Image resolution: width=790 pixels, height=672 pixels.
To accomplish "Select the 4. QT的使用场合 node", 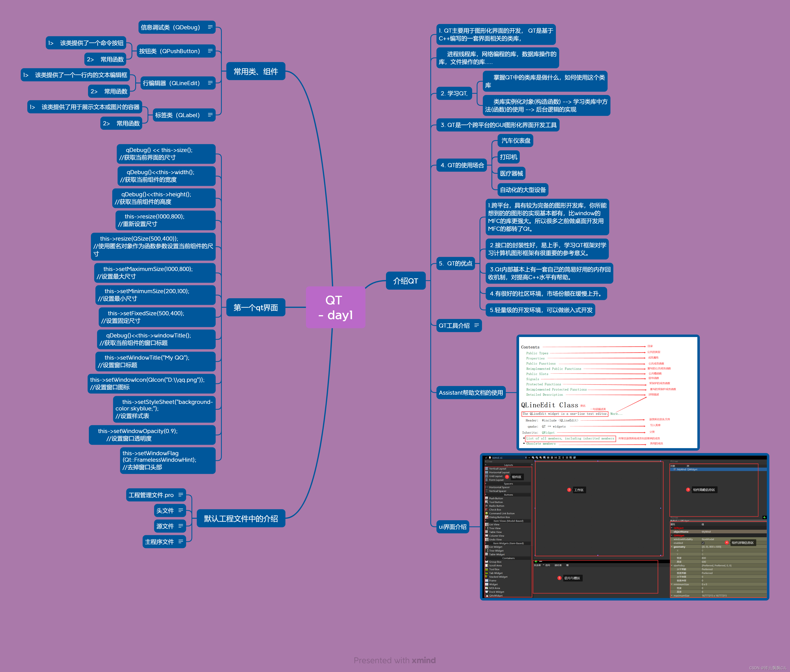I will click(462, 165).
